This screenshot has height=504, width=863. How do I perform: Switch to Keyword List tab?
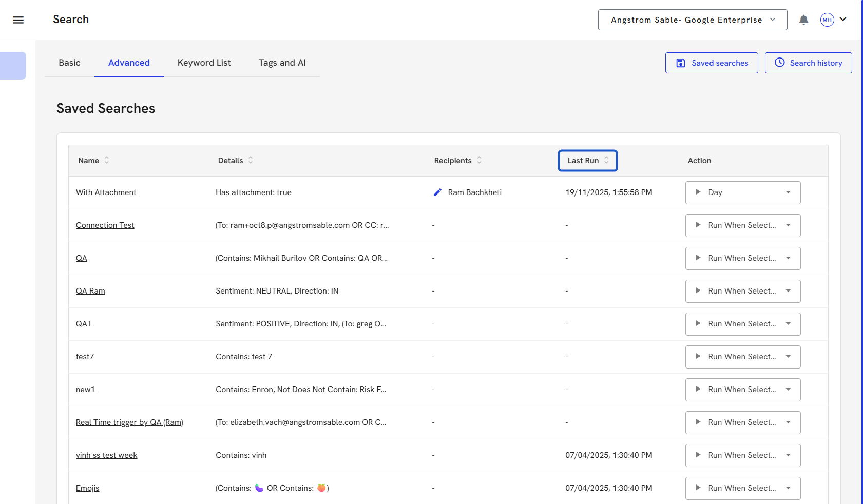(x=204, y=63)
